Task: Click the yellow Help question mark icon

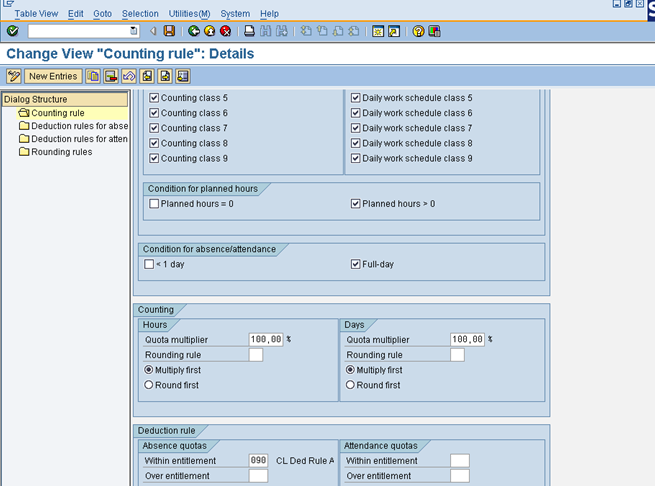Action: pos(418,31)
